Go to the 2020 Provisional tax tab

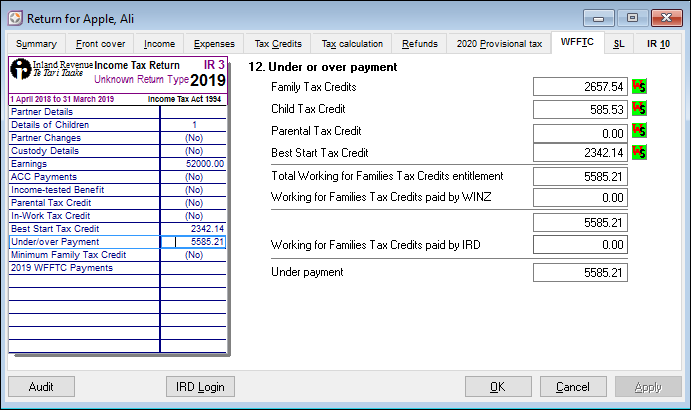[499, 44]
